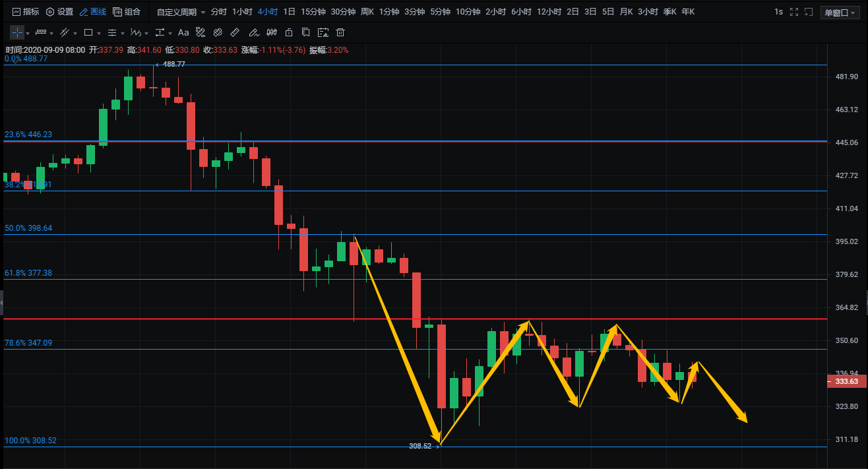
Task: Open 设置 settings
Action: pyautogui.click(x=59, y=12)
